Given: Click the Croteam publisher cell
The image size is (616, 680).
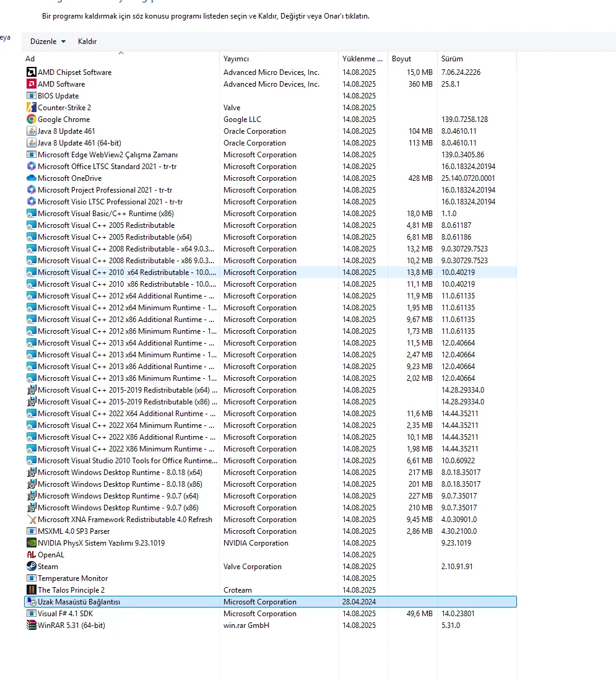Looking at the screenshot, I should (238, 590).
